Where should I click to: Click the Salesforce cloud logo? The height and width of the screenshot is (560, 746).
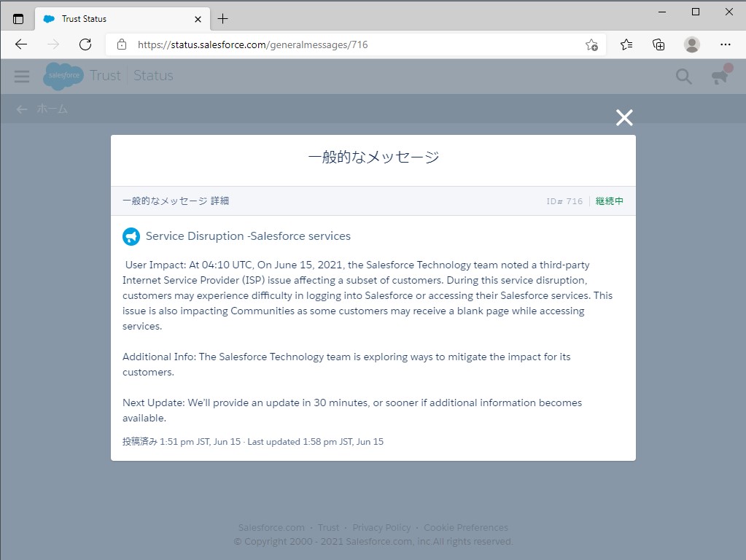(63, 76)
